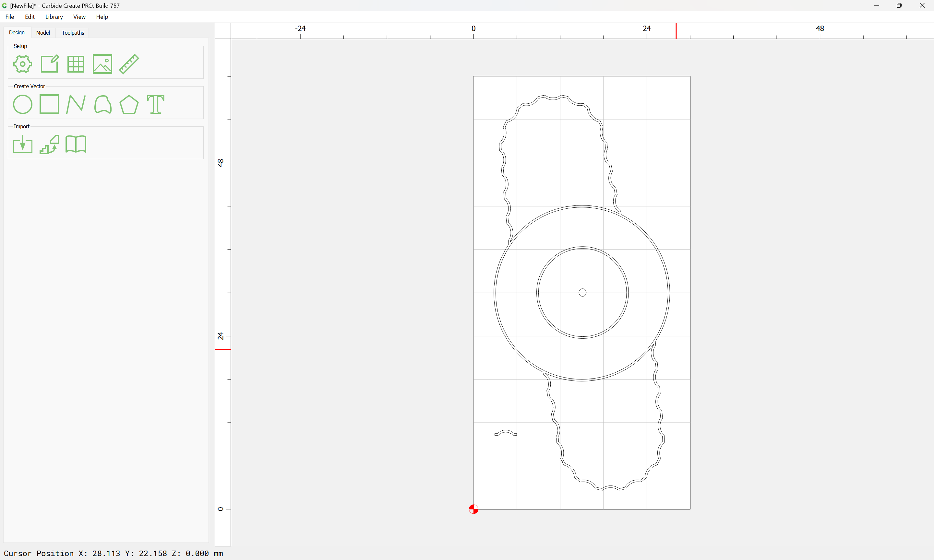Open the Edit menu

[30, 17]
